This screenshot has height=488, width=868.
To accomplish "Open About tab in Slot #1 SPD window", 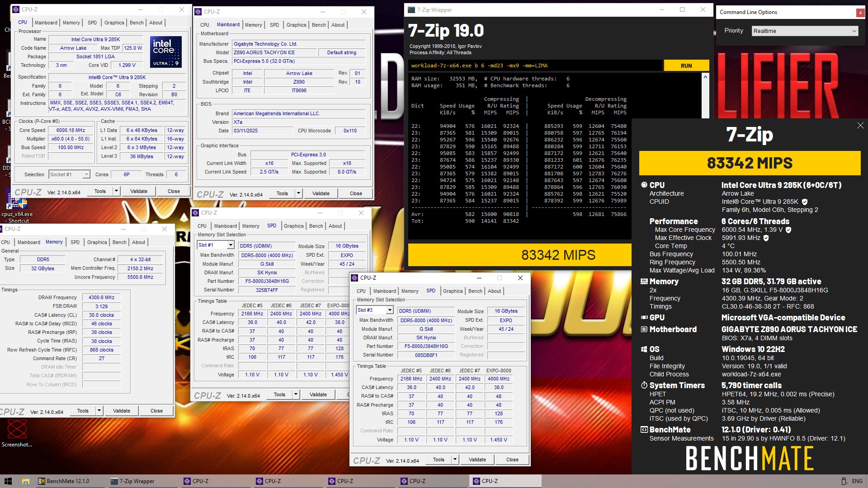I will pos(335,226).
